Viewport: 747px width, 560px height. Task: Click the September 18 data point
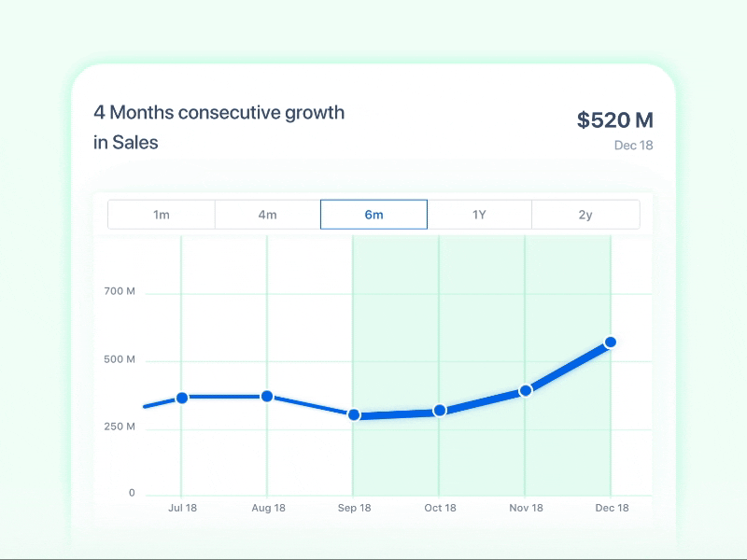click(x=355, y=414)
